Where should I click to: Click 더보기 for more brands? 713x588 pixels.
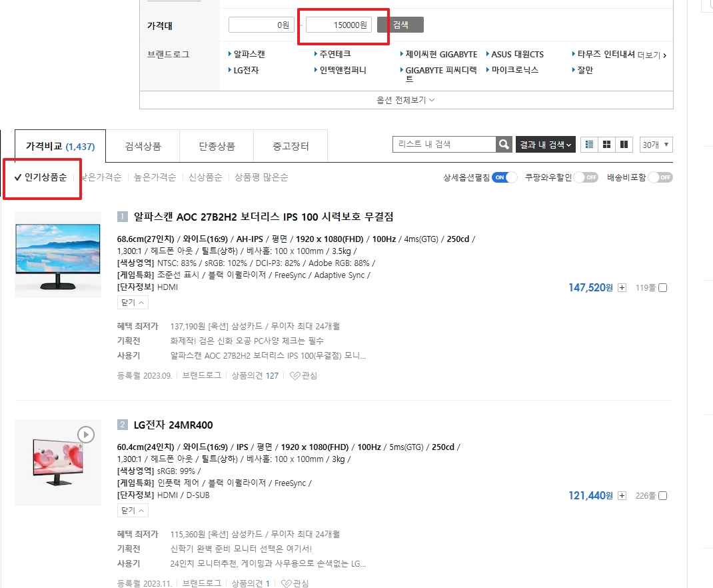[652, 55]
